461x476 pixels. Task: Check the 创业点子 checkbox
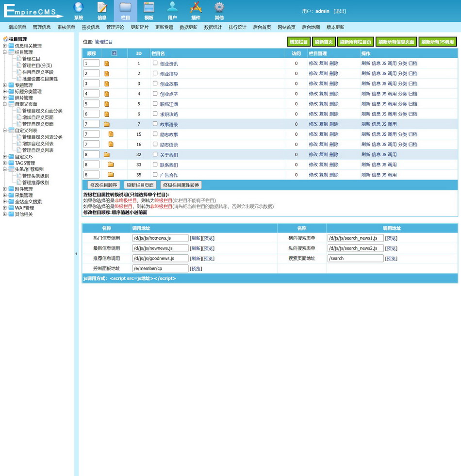(x=155, y=94)
